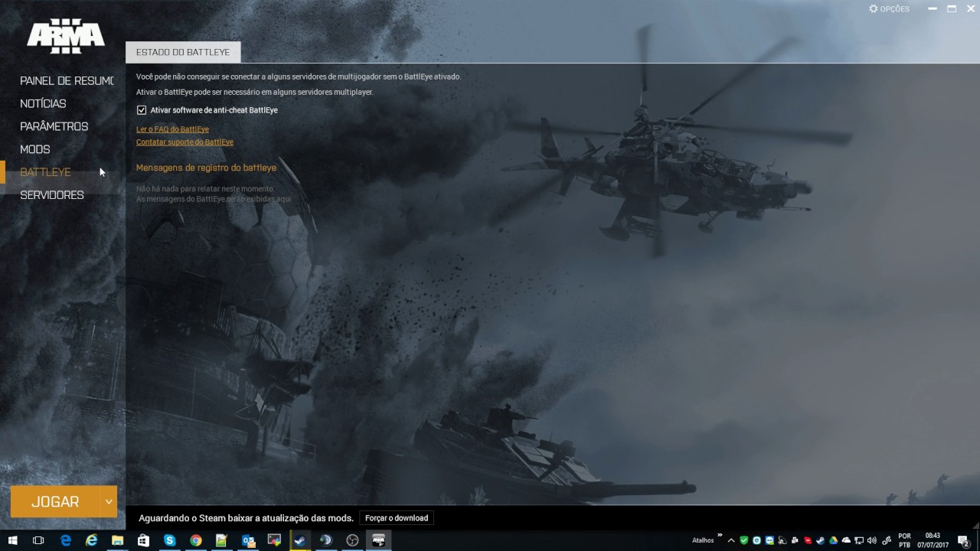Open Microsoft Store from the taskbar
980x551 pixels.
coord(143,540)
